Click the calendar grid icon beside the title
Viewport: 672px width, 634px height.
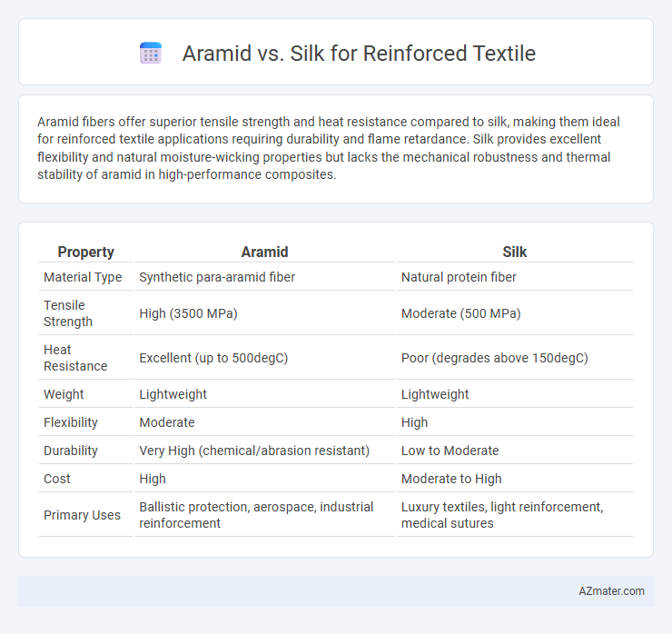tap(151, 54)
